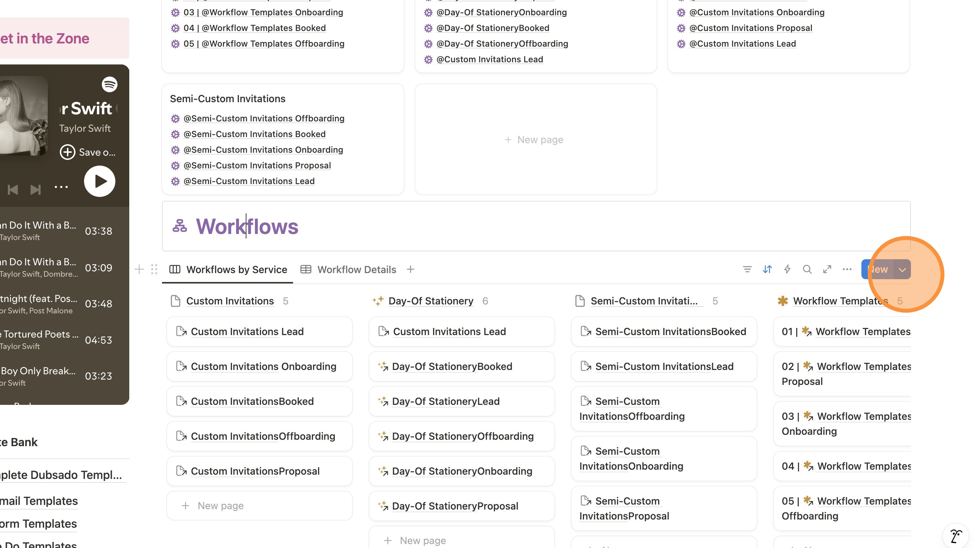
Task: Click the Workflows heading icon
Action: 179,226
